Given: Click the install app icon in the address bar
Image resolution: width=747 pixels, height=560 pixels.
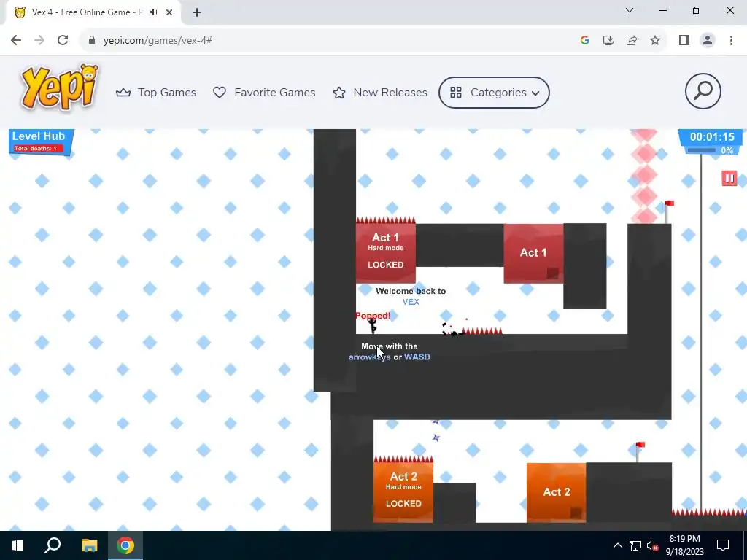Looking at the screenshot, I should pyautogui.click(x=608, y=41).
